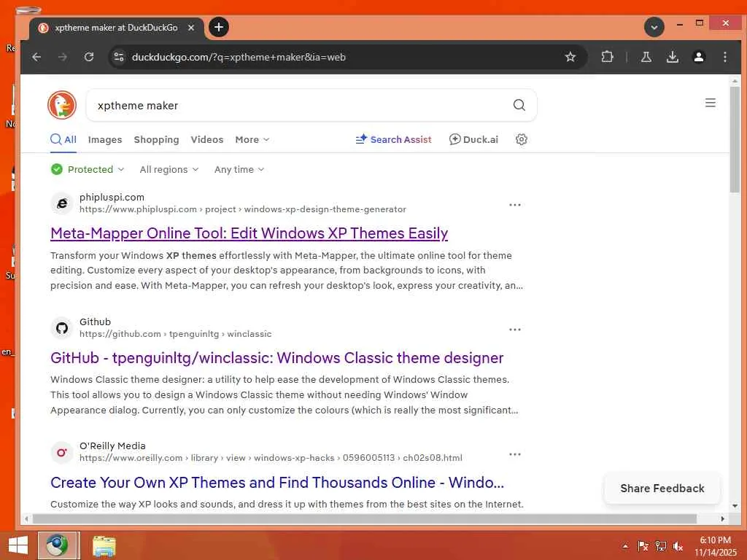Open more options for O'Reilly Media result

[x=515, y=454]
